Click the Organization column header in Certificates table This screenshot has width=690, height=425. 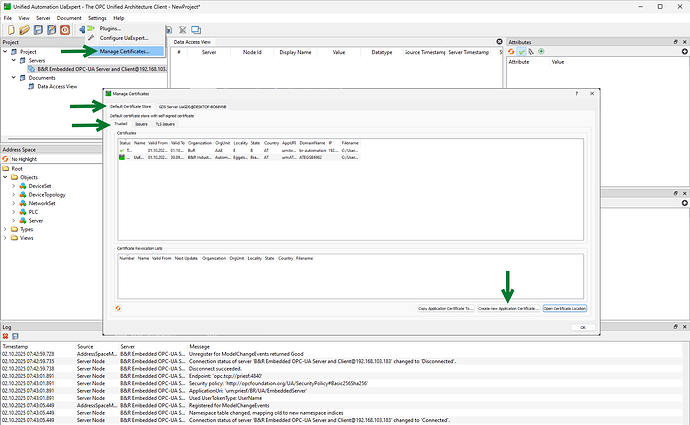pos(200,143)
